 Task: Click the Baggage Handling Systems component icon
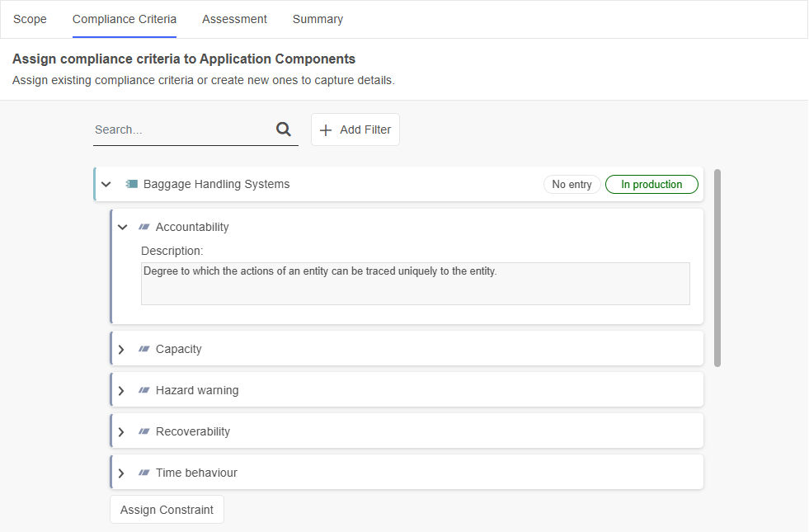pyautogui.click(x=132, y=184)
